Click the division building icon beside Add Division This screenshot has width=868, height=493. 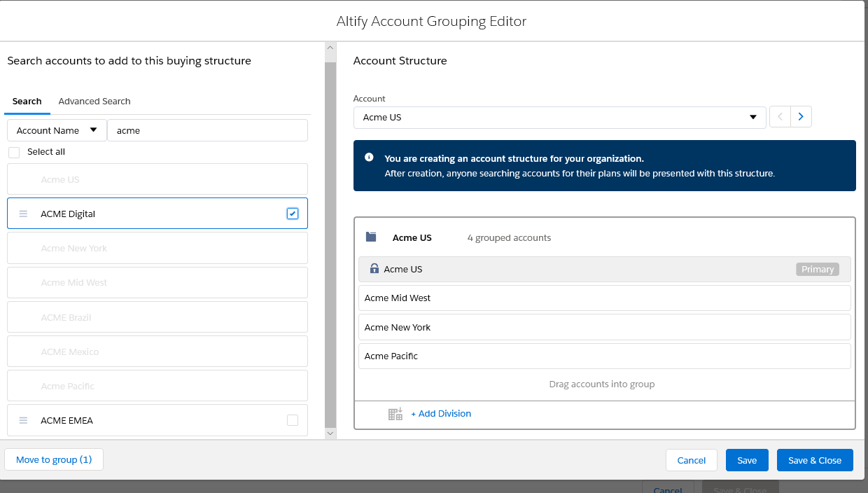pos(395,414)
